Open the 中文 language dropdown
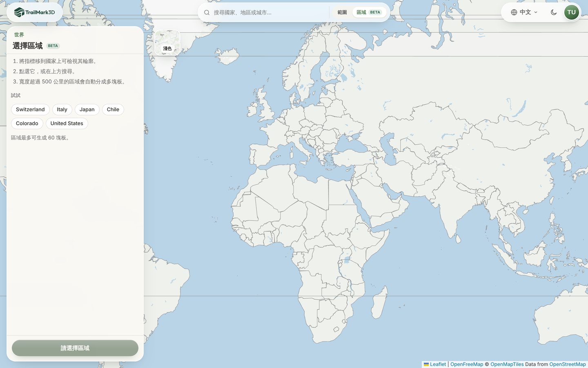The height and width of the screenshot is (368, 588). pyautogui.click(x=524, y=12)
